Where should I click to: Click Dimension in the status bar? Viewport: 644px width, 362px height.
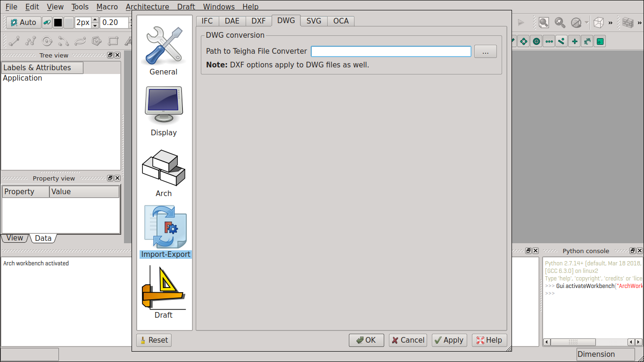click(x=606, y=354)
